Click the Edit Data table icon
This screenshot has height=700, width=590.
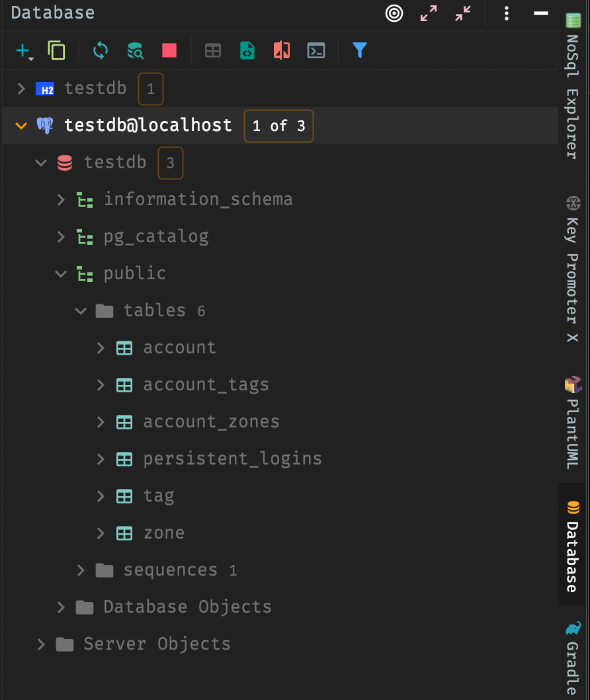(x=213, y=50)
